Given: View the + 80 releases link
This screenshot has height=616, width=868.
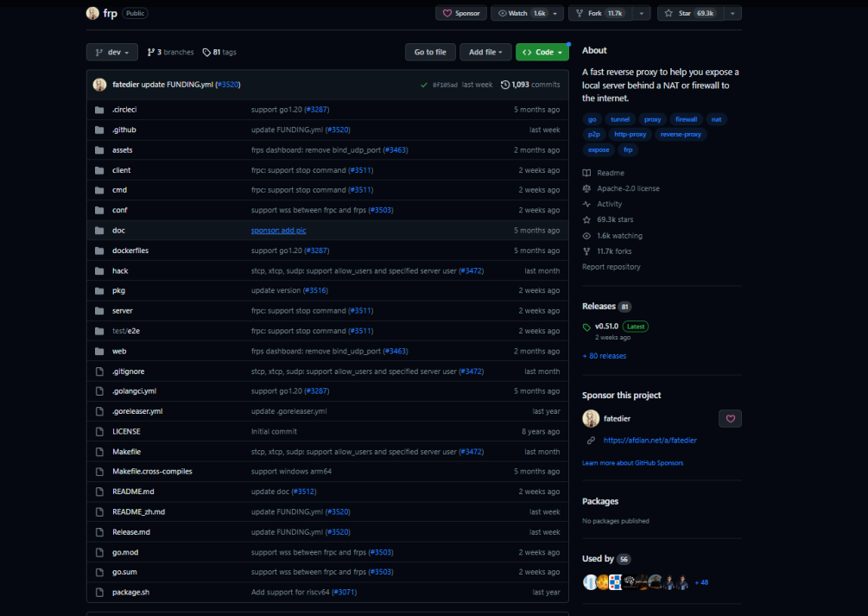Looking at the screenshot, I should tap(605, 356).
